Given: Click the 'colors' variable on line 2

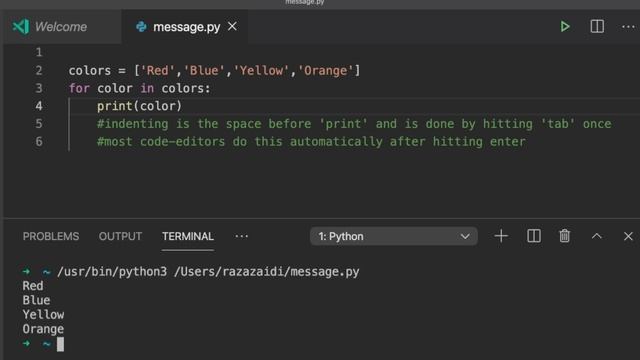Looking at the screenshot, I should coord(89,71).
